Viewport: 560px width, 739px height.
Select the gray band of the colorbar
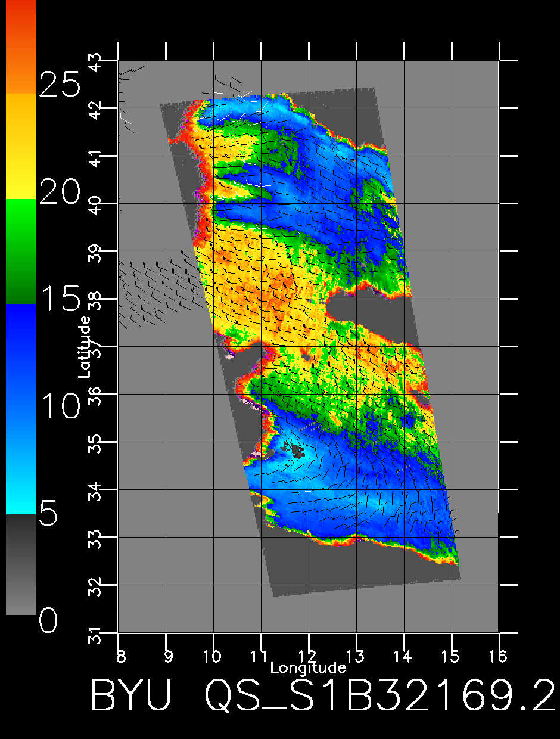pos(21,564)
